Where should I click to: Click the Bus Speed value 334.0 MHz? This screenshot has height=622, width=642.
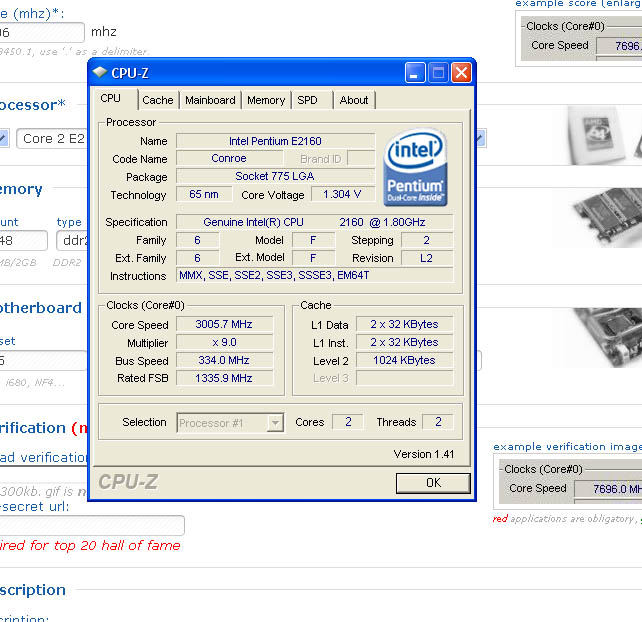(x=224, y=360)
